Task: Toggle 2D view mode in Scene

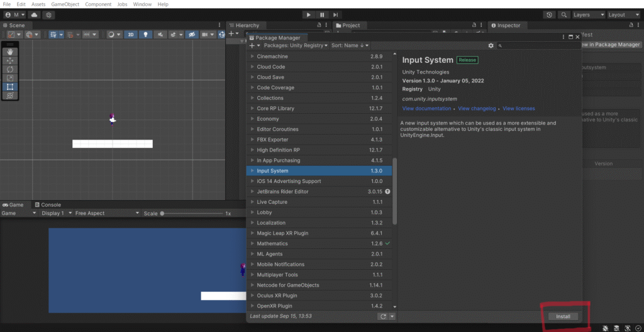Action: click(x=131, y=35)
